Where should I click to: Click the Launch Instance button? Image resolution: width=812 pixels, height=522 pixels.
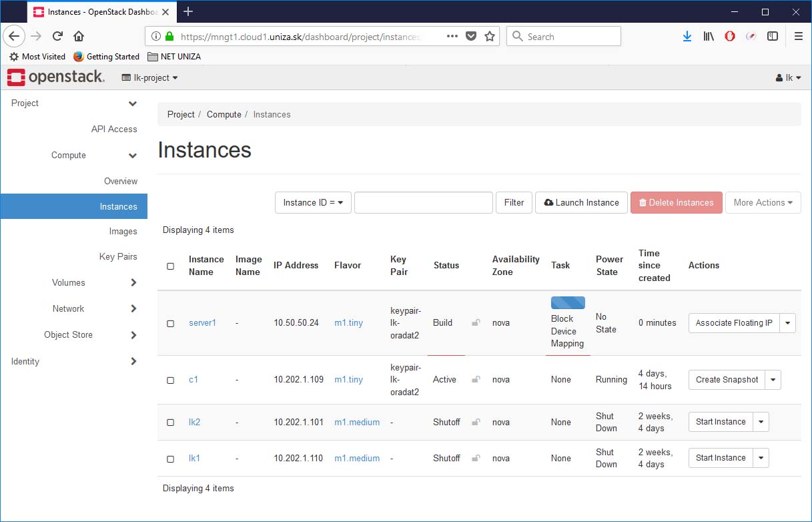(x=581, y=202)
